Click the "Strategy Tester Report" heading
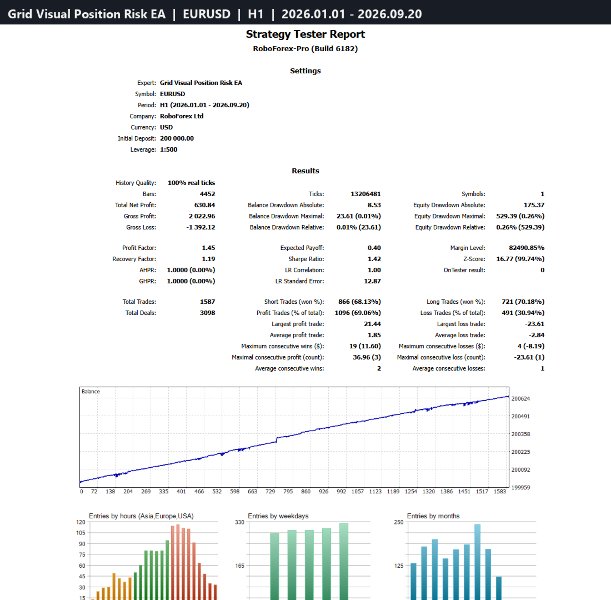The width and height of the screenshot is (611, 600). (x=305, y=34)
